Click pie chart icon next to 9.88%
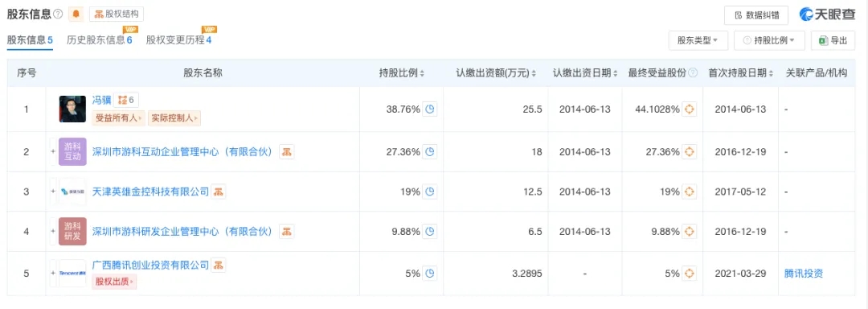 (x=429, y=232)
